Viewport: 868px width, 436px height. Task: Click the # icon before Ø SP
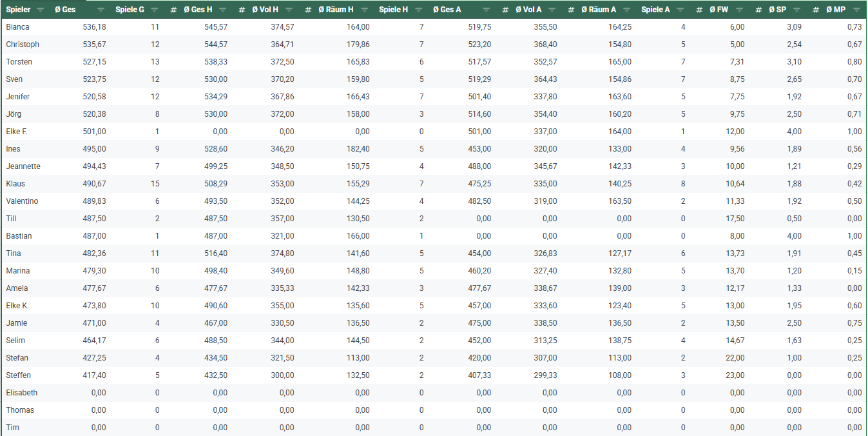click(758, 10)
